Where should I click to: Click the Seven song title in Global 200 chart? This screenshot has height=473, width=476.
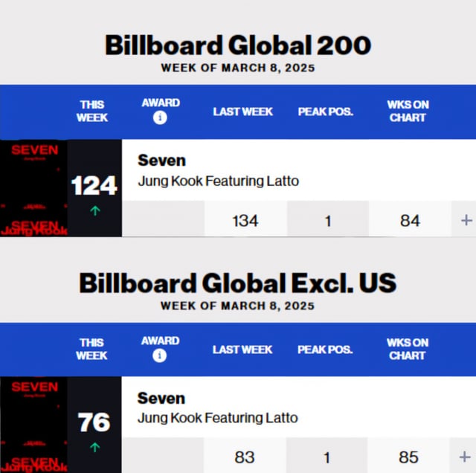coord(161,161)
